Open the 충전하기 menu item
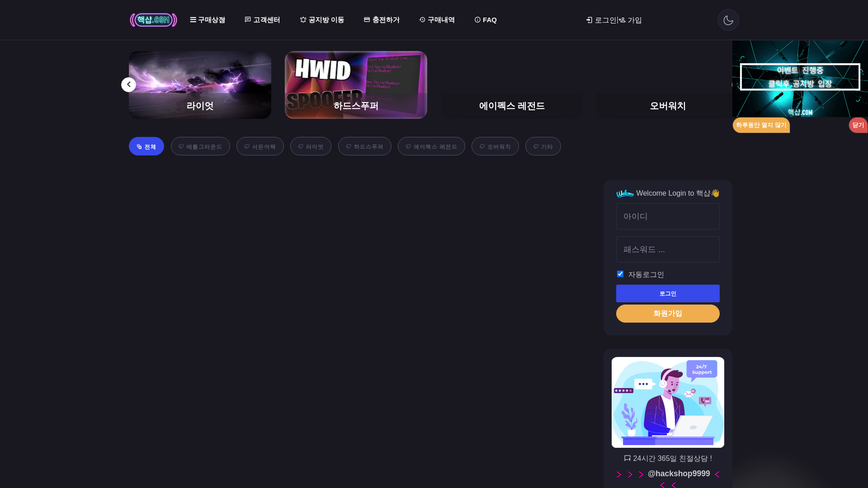868x488 pixels. click(x=382, y=20)
